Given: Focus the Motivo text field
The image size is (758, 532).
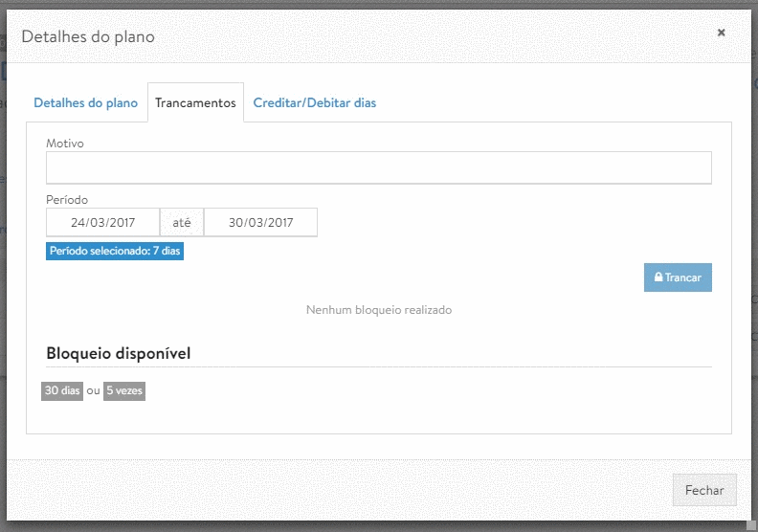Looking at the screenshot, I should click(x=378, y=167).
